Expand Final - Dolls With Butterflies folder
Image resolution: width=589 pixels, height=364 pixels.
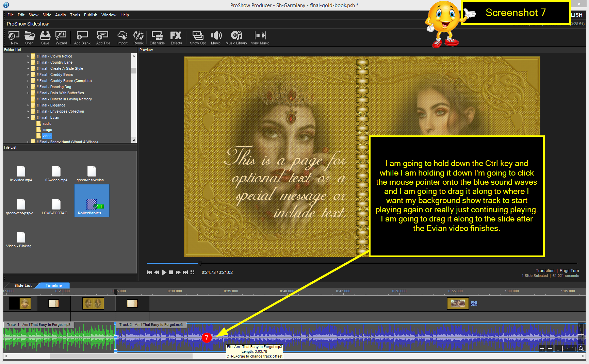pos(28,93)
